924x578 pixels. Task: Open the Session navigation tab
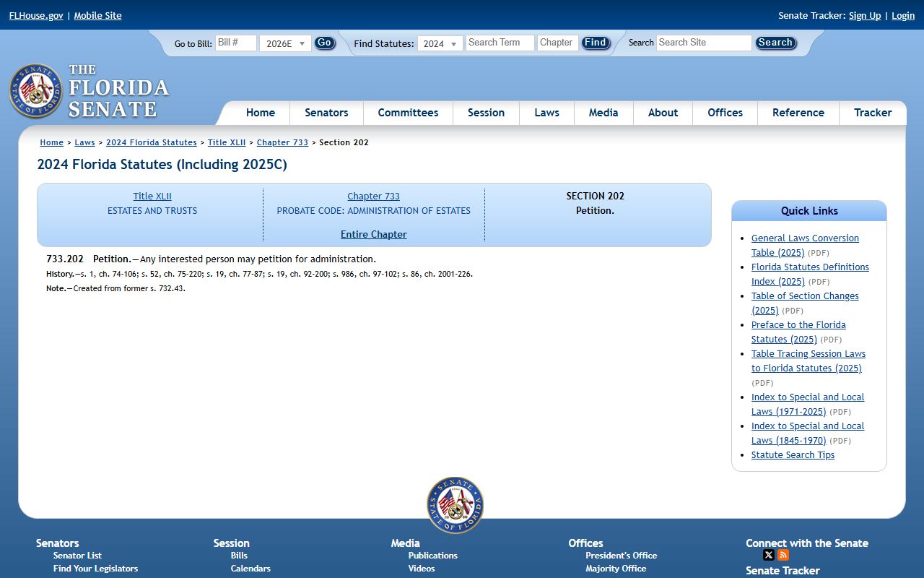pos(486,113)
